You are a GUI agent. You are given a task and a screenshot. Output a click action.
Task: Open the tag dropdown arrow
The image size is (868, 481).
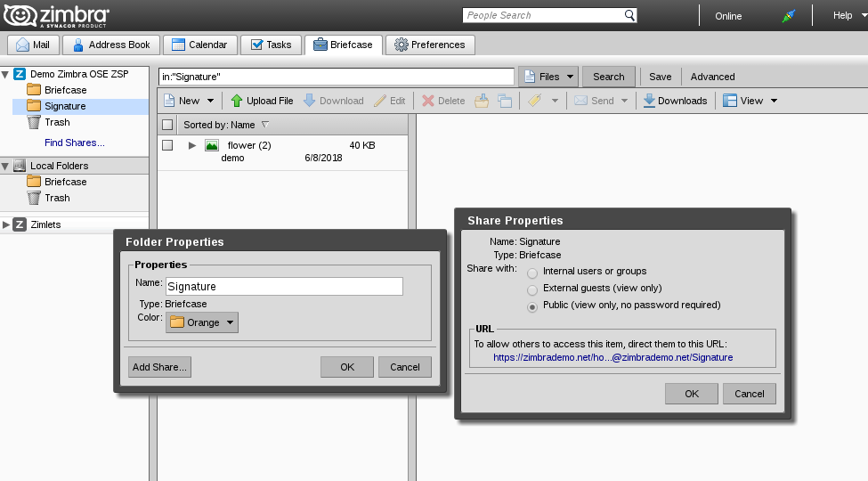pos(555,101)
